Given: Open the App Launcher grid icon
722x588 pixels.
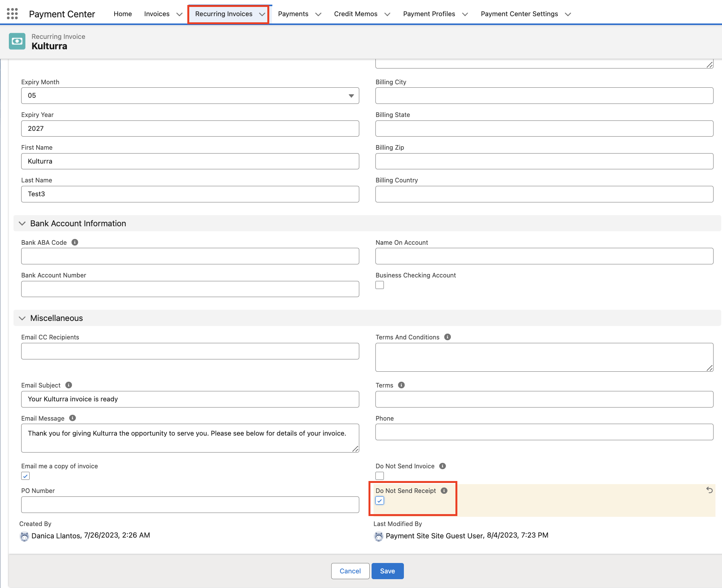Looking at the screenshot, I should pyautogui.click(x=12, y=14).
